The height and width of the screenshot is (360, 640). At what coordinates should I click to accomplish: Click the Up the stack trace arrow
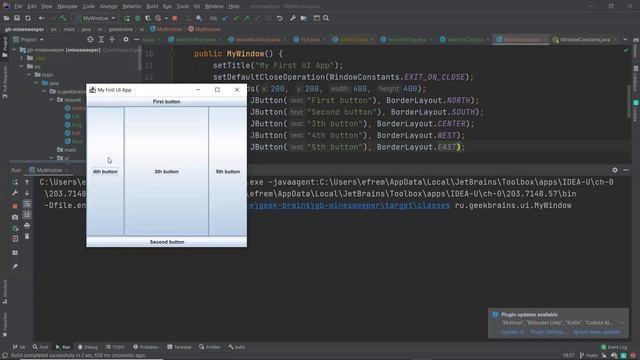click(x=27, y=182)
